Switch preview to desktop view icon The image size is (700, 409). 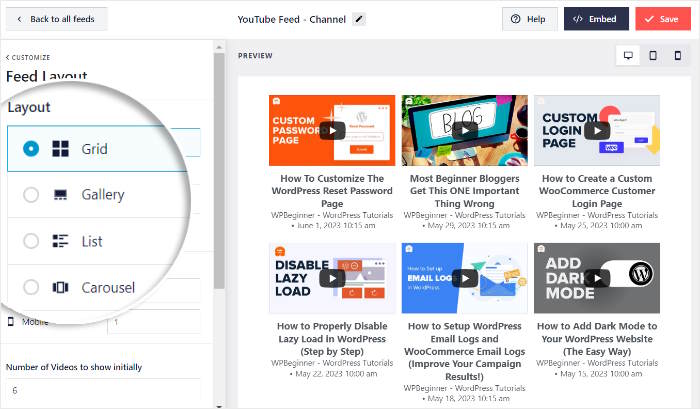click(x=628, y=56)
